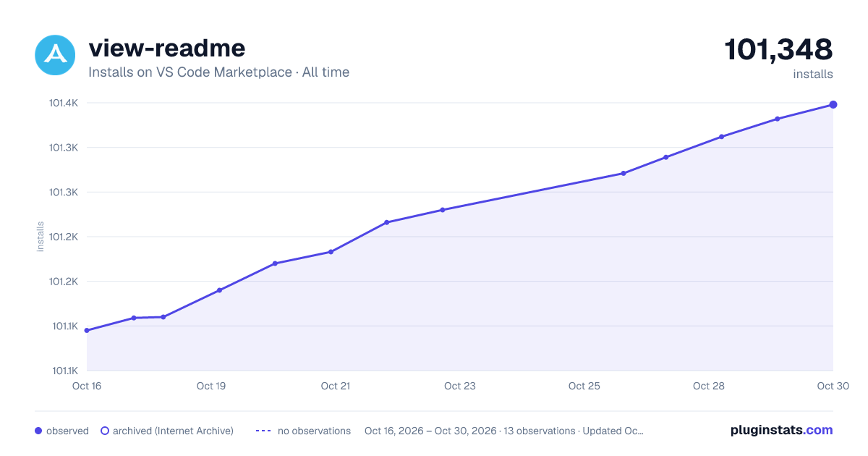The image size is (868, 456).
Task: Select the Oct 16 first data point
Action: 87,331
